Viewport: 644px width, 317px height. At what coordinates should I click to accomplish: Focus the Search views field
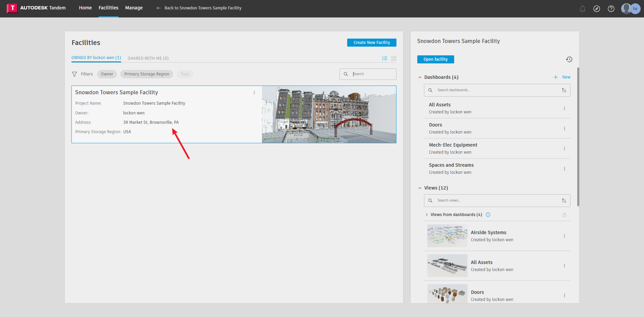497,201
